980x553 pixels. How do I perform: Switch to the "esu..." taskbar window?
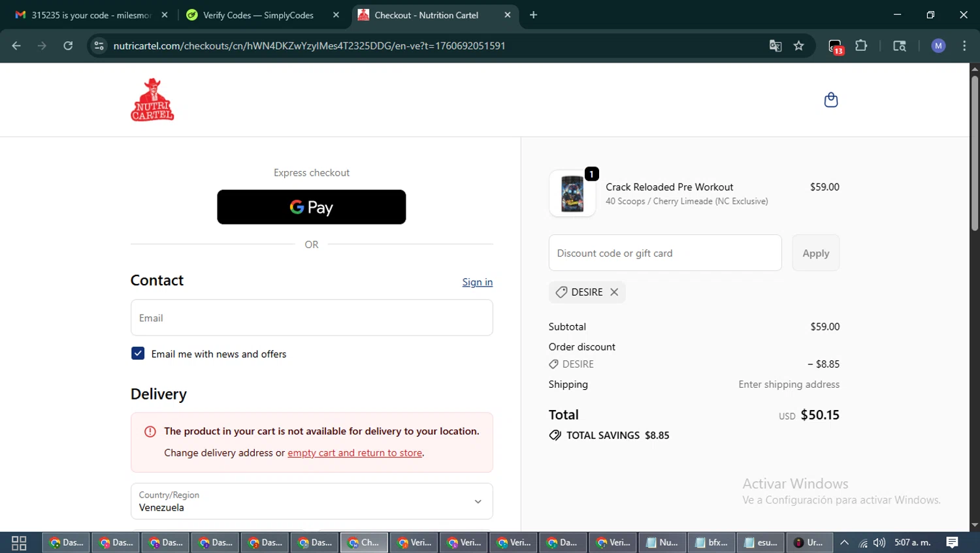760,543
